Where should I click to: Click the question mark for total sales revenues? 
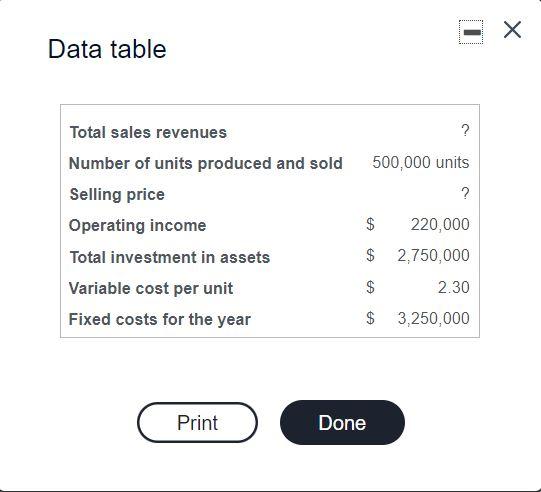pos(465,130)
